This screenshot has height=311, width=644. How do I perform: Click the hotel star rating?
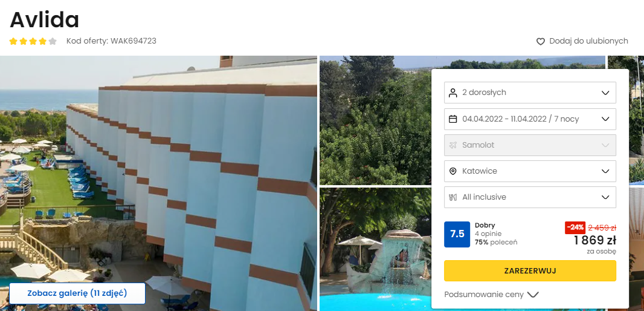(33, 41)
